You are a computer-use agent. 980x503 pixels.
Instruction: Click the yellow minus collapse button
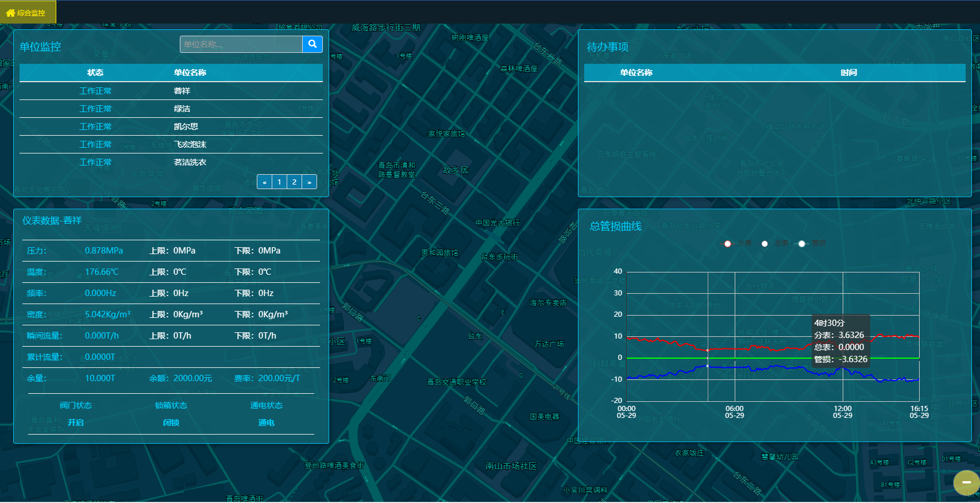pos(966,482)
